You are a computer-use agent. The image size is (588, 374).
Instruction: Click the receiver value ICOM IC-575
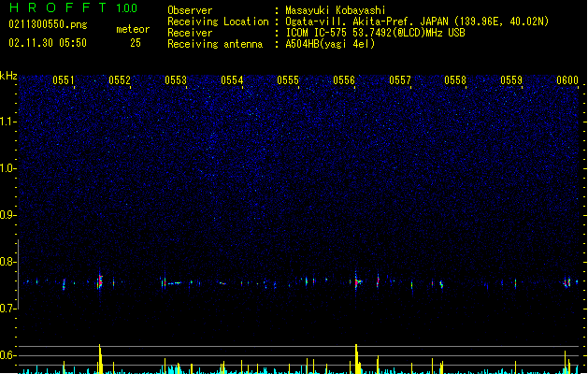coord(317,33)
